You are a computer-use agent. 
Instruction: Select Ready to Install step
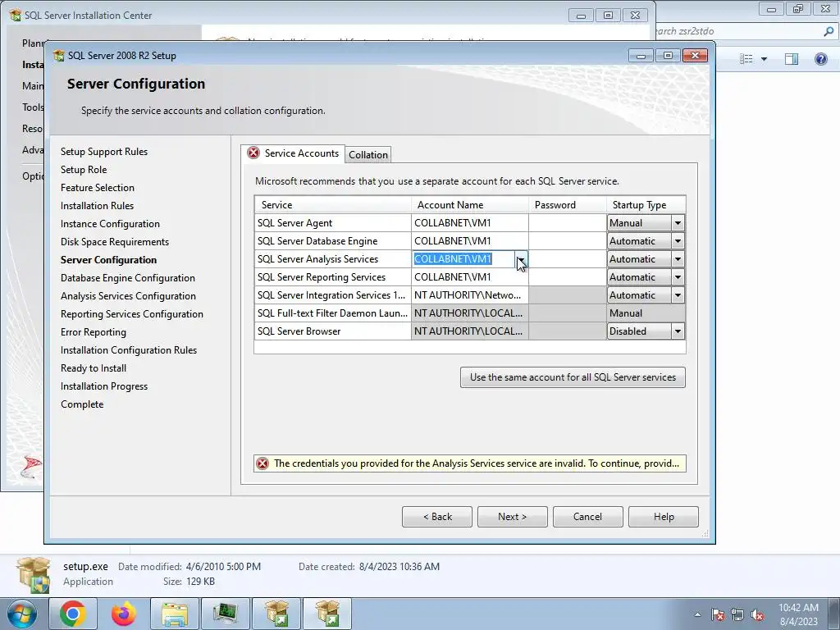94,368
